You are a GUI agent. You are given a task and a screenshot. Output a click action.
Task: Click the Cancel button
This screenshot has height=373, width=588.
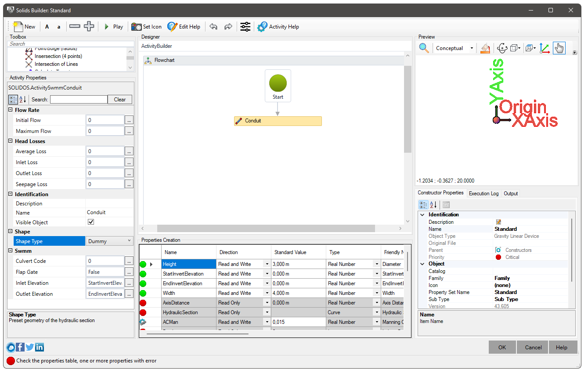tap(533, 347)
